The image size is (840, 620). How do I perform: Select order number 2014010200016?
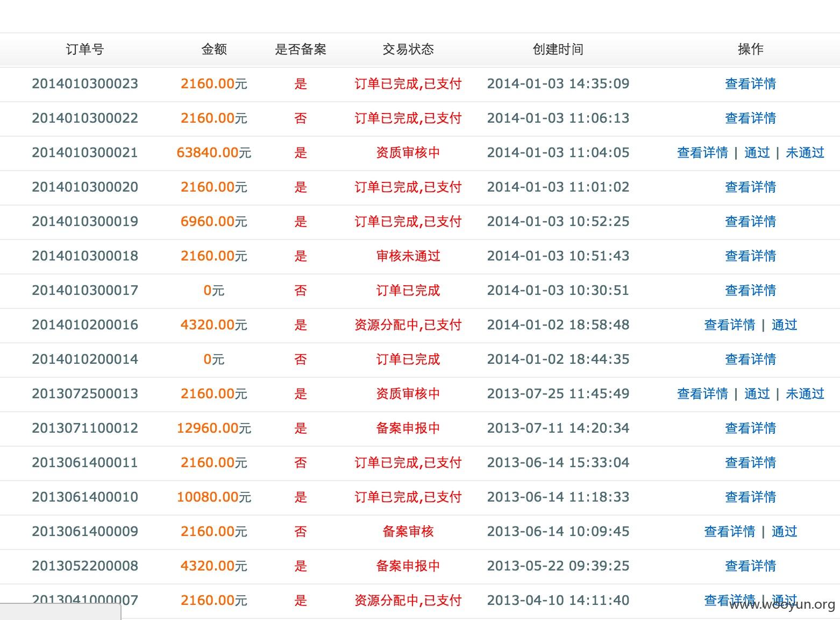tap(85, 325)
